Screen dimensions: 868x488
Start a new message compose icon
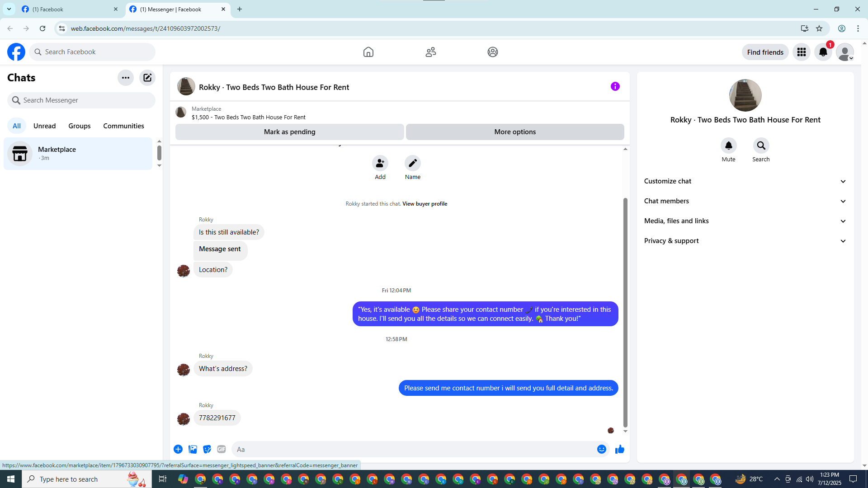coord(147,78)
